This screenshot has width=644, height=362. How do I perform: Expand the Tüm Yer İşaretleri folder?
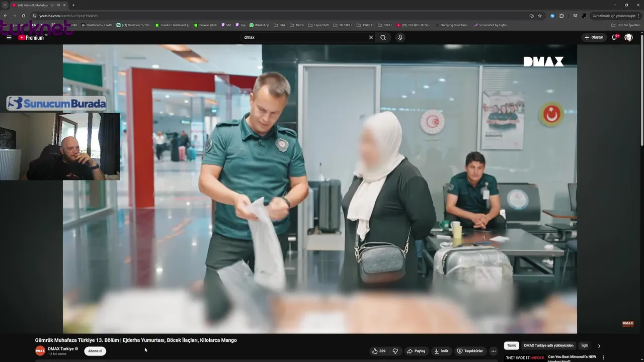click(626, 25)
